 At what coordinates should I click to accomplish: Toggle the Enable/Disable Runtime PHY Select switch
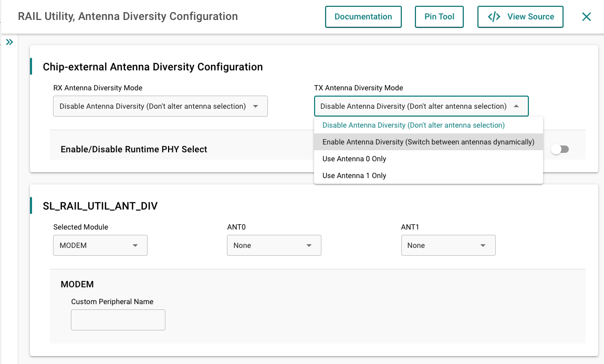coord(560,150)
